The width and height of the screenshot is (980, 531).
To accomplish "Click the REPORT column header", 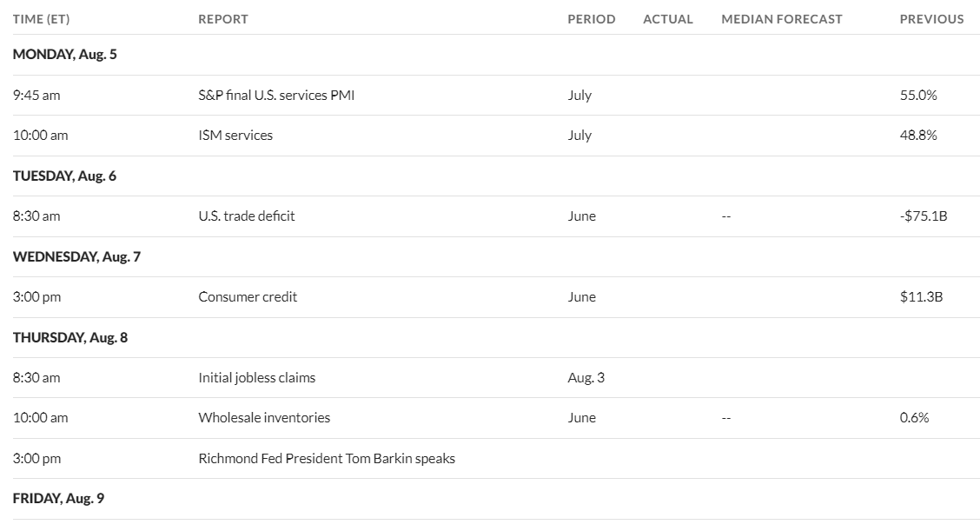I will coord(223,19).
